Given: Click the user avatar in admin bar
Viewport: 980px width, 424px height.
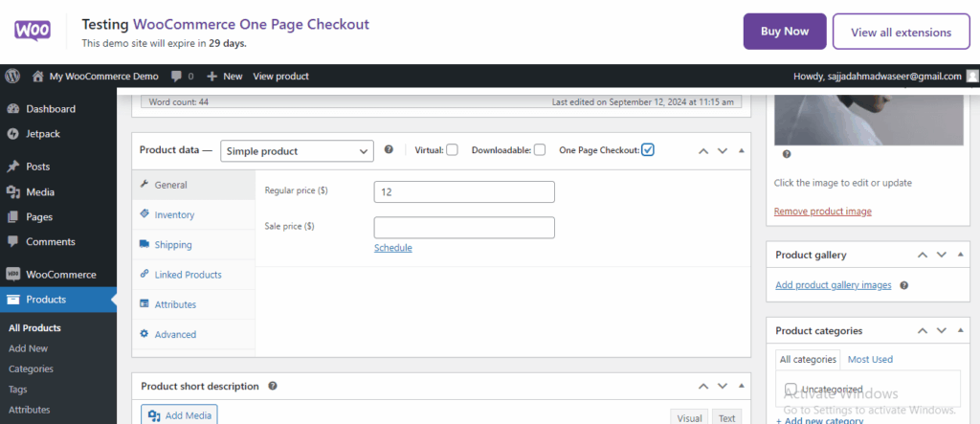Looking at the screenshot, I should 972,77.
